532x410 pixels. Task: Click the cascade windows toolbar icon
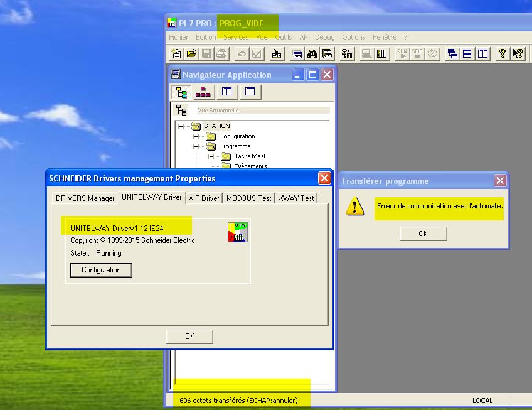click(452, 54)
